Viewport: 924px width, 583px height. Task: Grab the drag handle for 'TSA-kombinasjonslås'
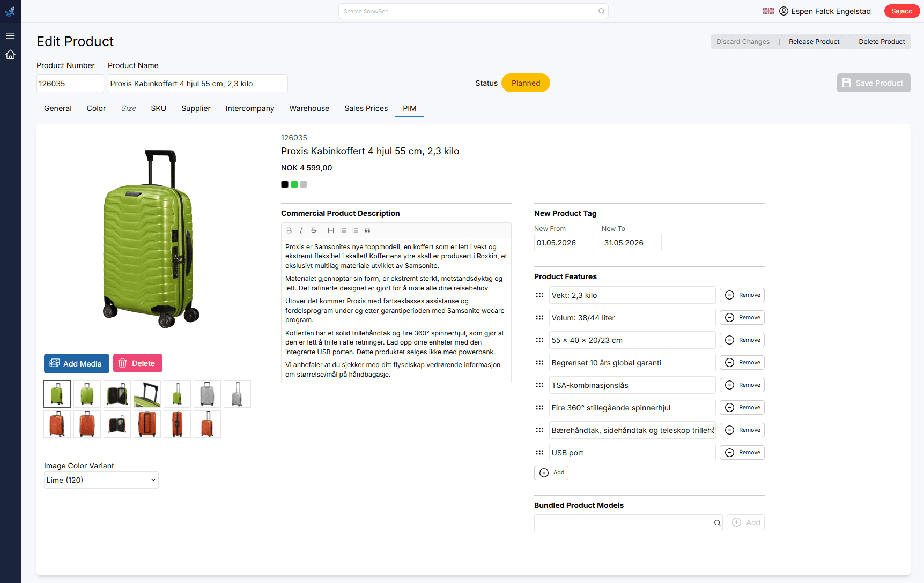[539, 385]
